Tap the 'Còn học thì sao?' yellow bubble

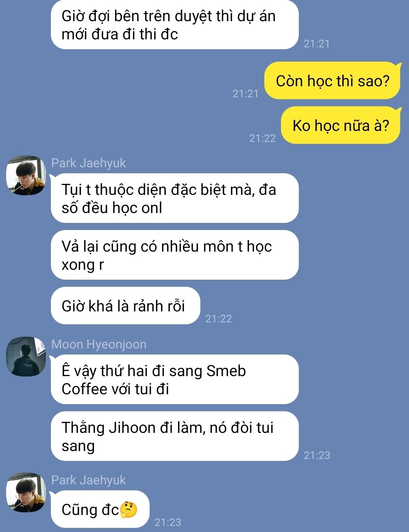pyautogui.click(x=332, y=81)
